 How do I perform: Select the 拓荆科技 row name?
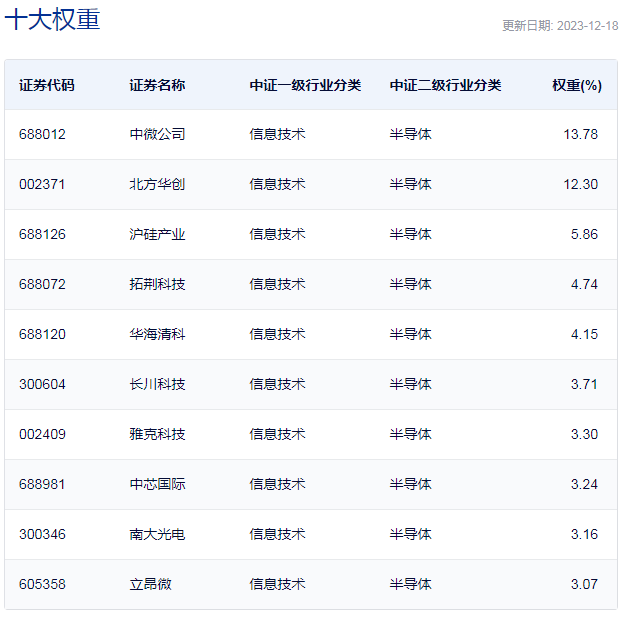click(x=157, y=284)
